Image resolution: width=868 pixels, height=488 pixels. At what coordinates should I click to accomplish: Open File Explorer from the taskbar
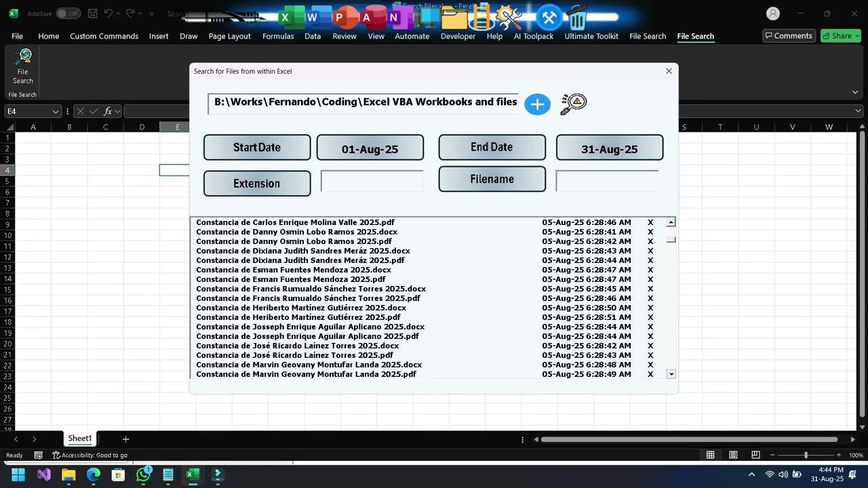pos(68,474)
